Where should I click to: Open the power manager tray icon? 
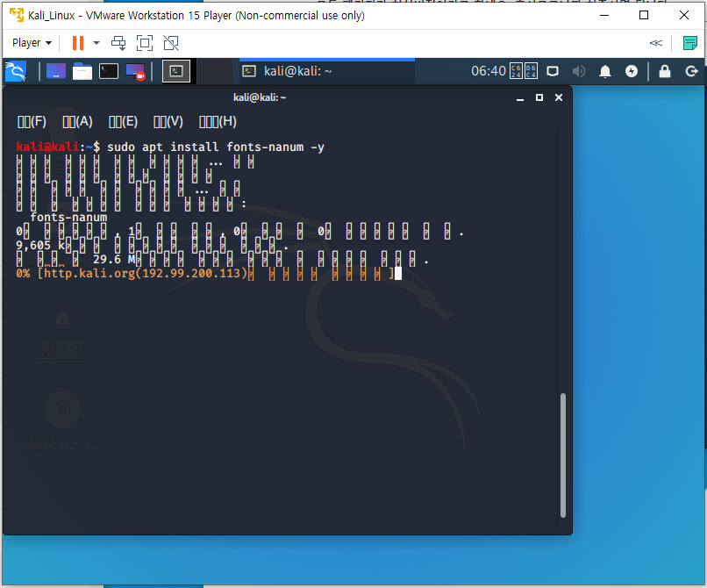pyautogui.click(x=632, y=71)
